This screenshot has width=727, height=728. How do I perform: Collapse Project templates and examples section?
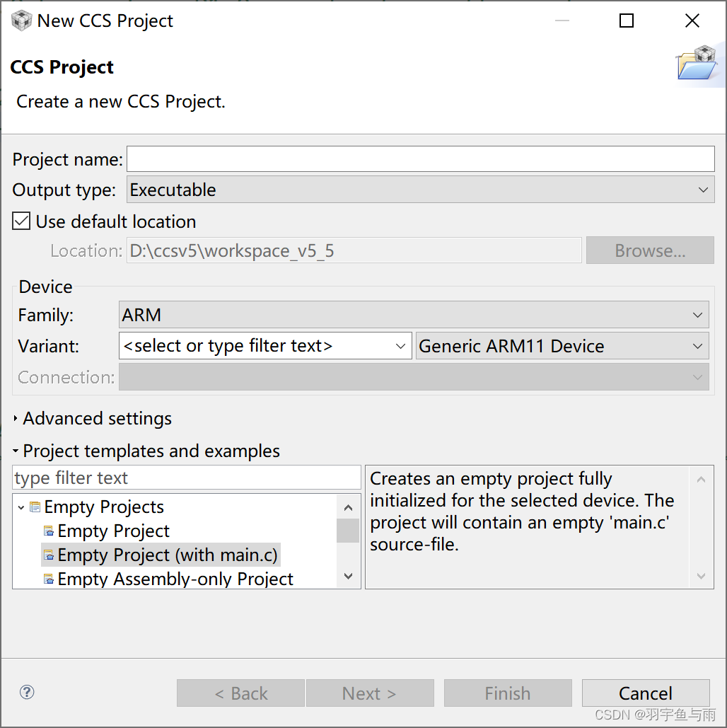pos(16,451)
